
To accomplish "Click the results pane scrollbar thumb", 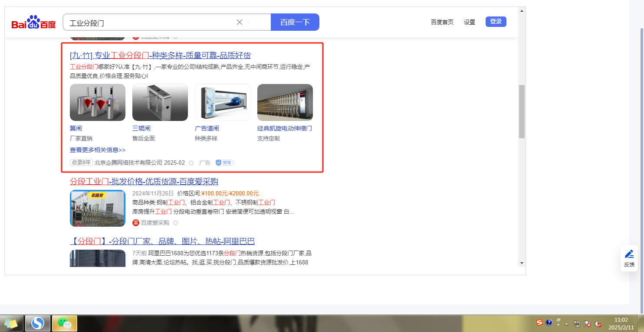I will click(x=522, y=111).
